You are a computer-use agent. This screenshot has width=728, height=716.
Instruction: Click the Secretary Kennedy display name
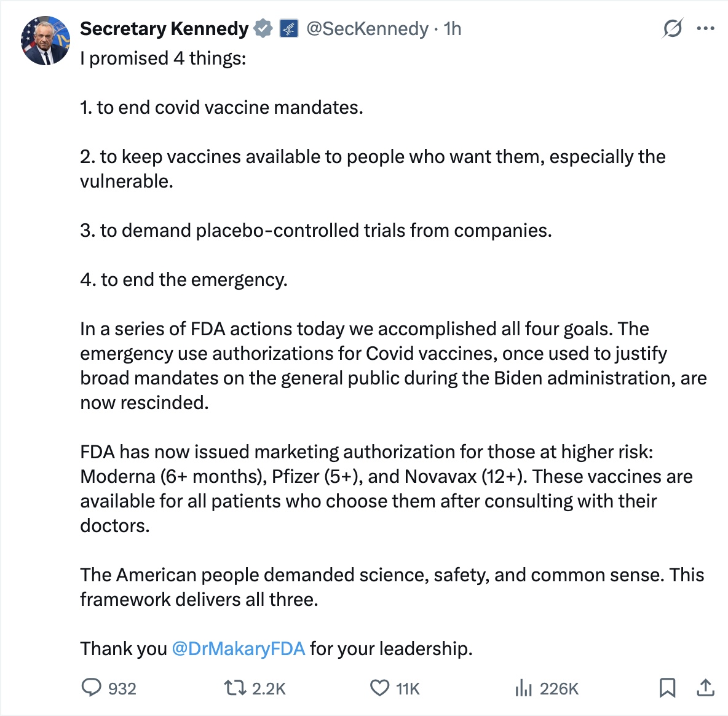[x=164, y=28]
